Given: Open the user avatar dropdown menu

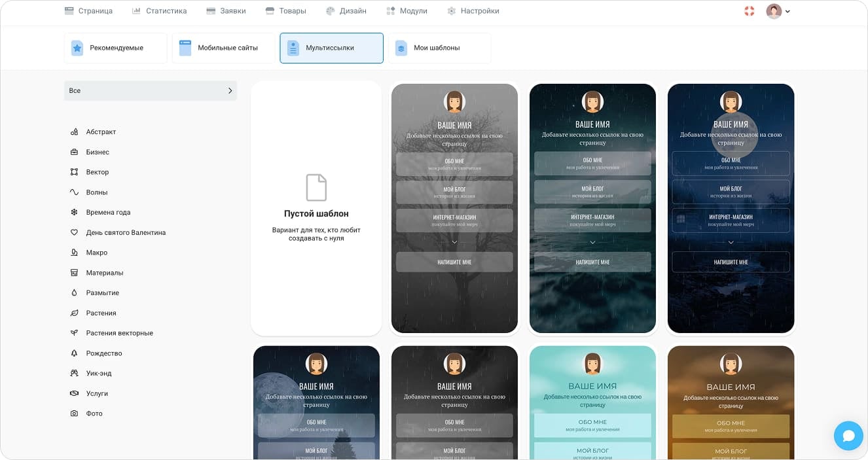Looking at the screenshot, I should click(778, 11).
